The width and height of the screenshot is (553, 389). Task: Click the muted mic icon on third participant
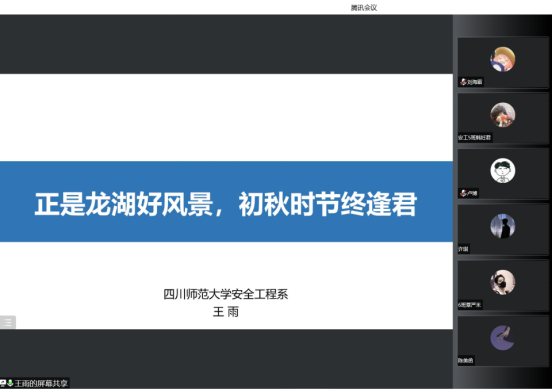click(x=463, y=193)
